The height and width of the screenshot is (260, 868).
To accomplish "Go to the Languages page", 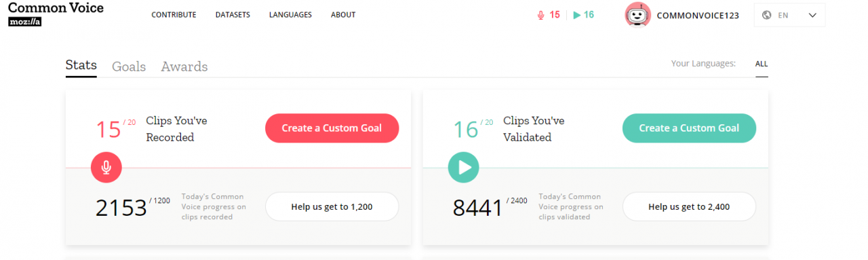I will click(290, 15).
